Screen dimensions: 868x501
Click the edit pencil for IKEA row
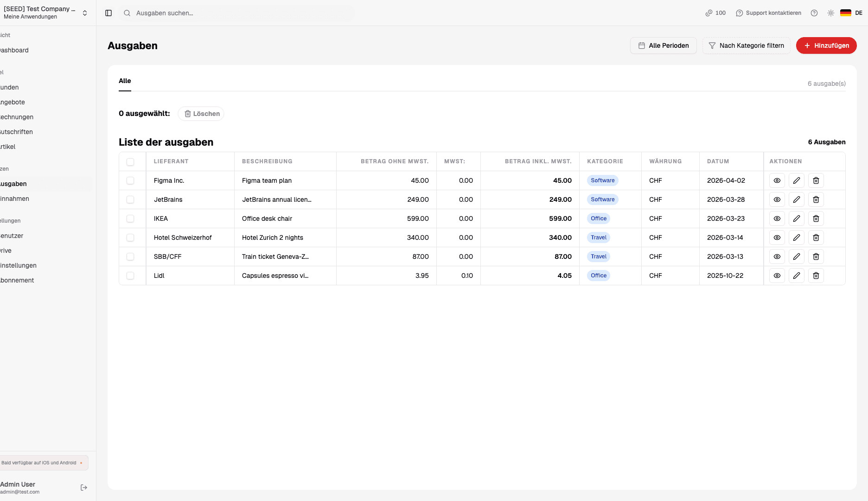coord(796,218)
